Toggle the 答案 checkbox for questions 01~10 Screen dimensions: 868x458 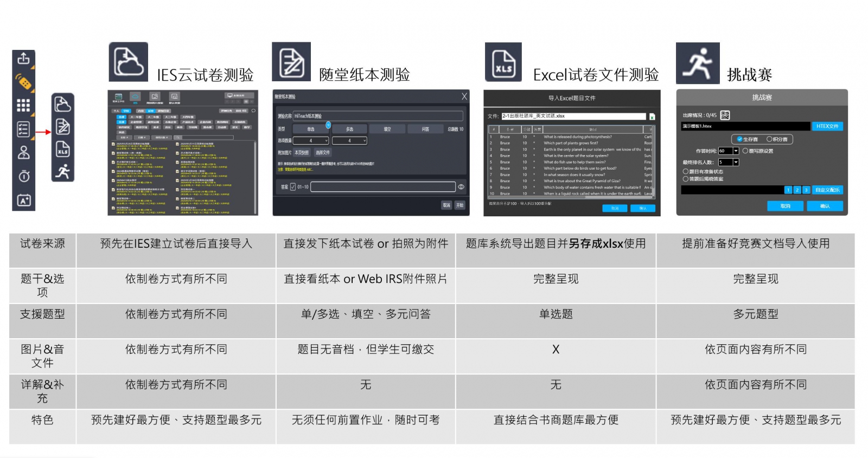coord(293,187)
